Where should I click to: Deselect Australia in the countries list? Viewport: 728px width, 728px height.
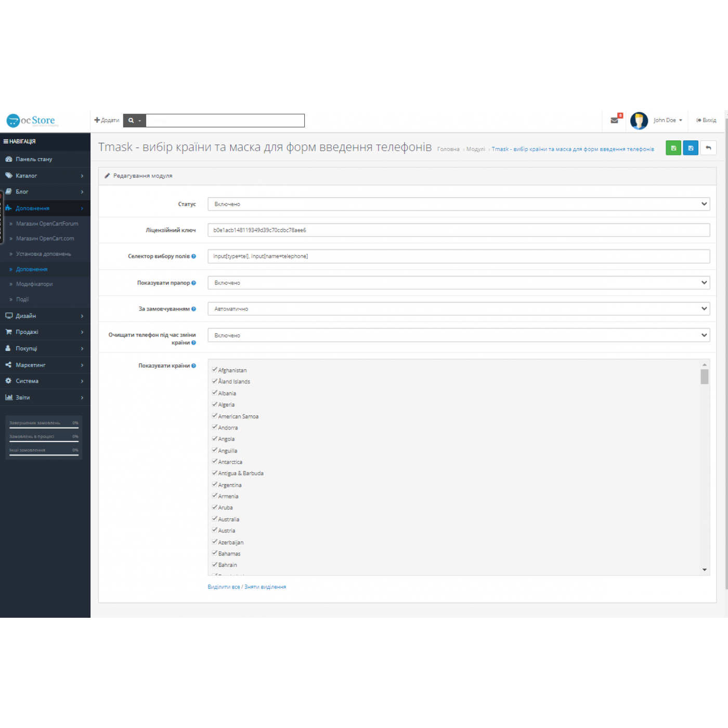point(215,519)
